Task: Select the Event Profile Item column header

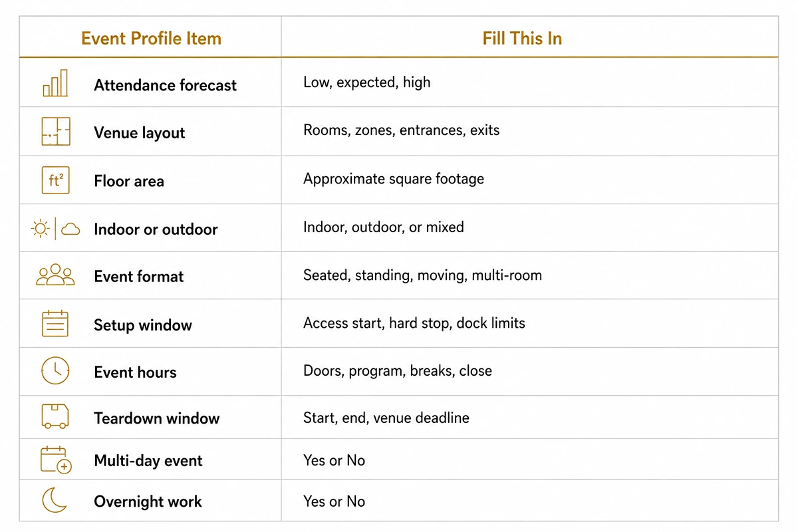Action: click(151, 39)
